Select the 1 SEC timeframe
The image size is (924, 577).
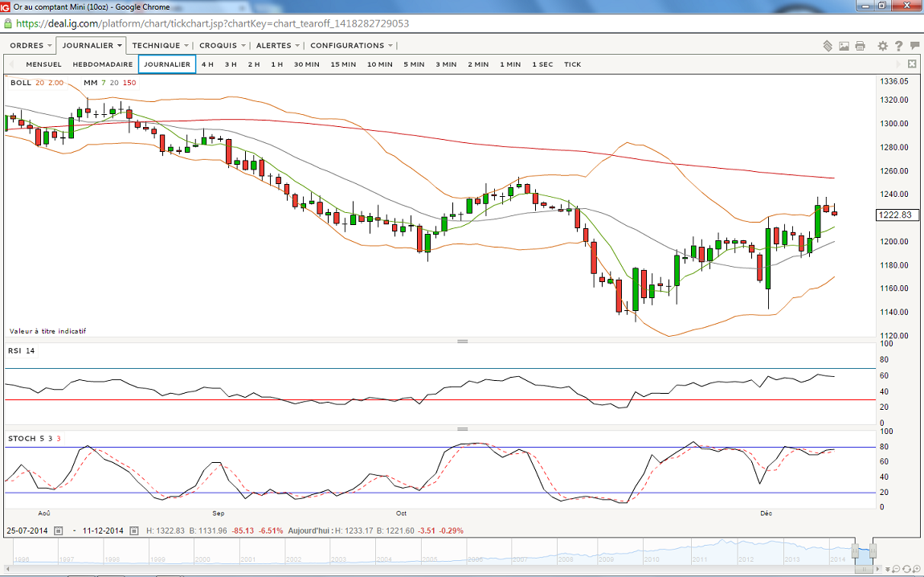pyautogui.click(x=542, y=64)
